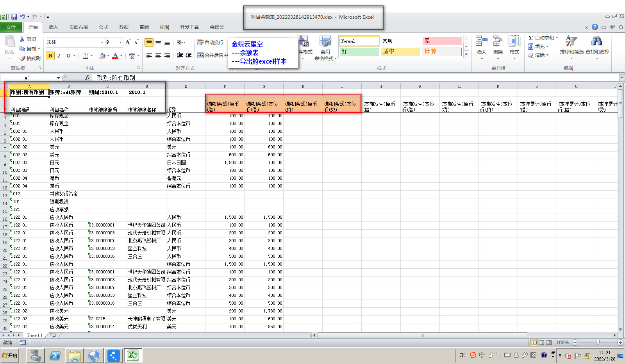Switch to the 插入 (Insert) ribbon tab
625x364 pixels.
pyautogui.click(x=53, y=27)
